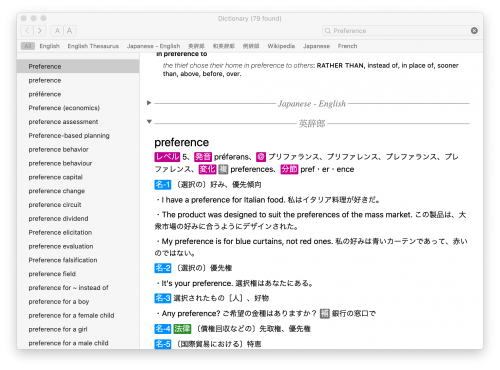Click the magnifying glass search icon

[328, 31]
